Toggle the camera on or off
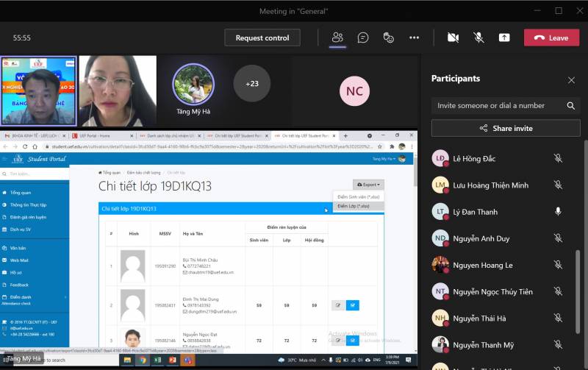Screen dimensions: 588x370 pyautogui.click(x=453, y=38)
